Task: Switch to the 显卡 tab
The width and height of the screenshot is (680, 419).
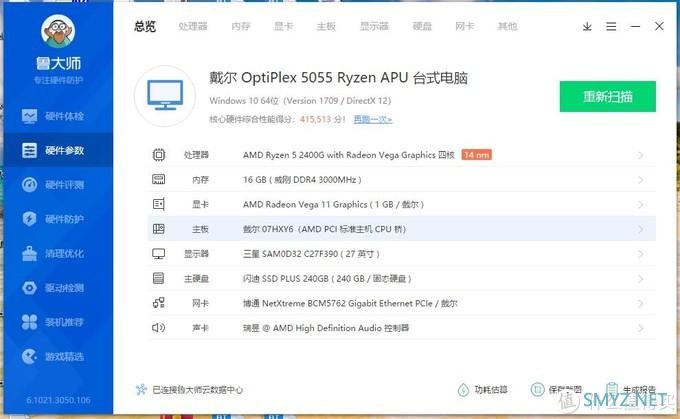Action: (284, 26)
